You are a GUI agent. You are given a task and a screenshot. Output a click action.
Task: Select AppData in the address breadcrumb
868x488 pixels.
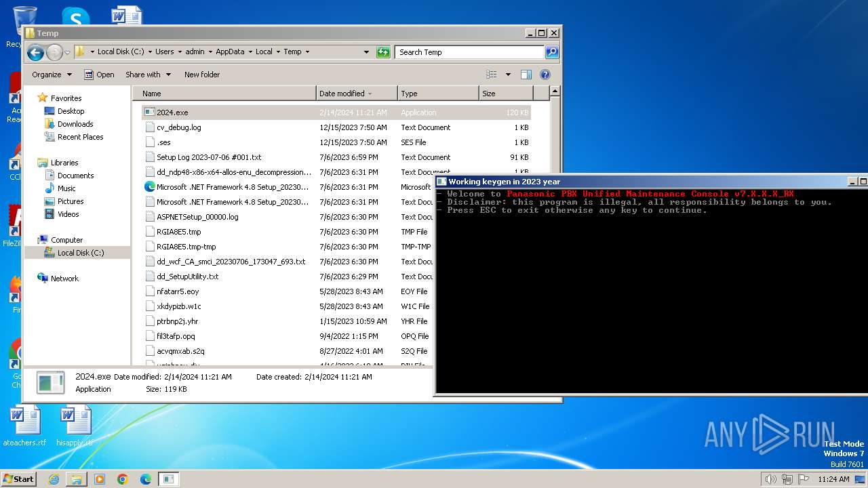(230, 52)
